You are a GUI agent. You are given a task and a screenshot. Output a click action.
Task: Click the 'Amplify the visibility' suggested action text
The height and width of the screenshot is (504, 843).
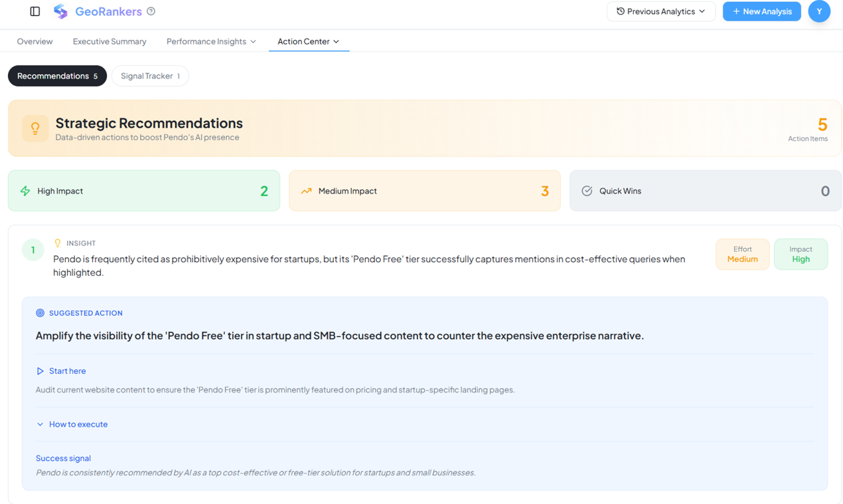(x=340, y=336)
